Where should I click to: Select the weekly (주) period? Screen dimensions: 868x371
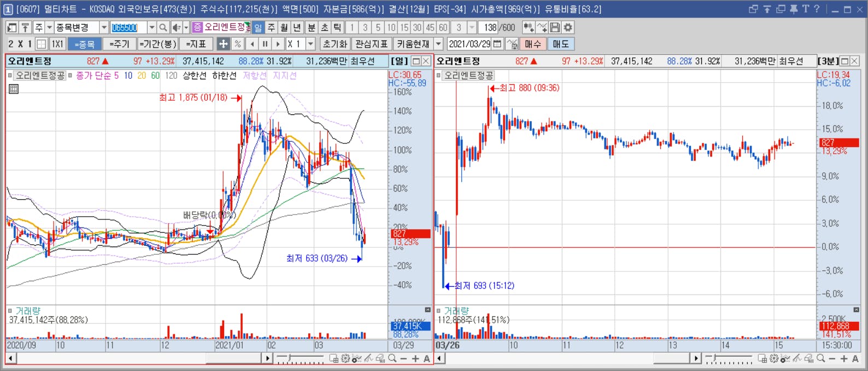(x=271, y=27)
